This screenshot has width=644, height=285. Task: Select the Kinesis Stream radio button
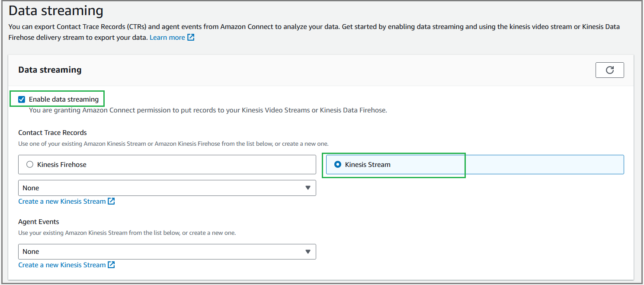point(338,164)
